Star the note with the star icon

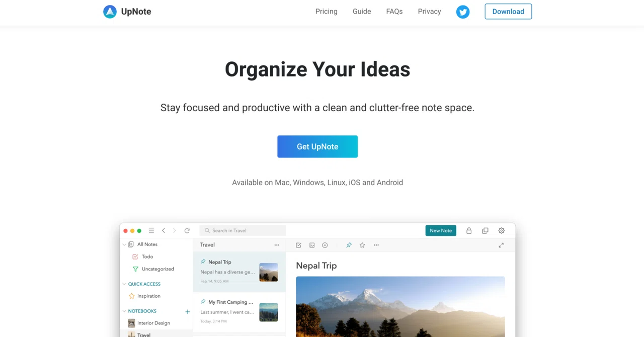coord(362,245)
